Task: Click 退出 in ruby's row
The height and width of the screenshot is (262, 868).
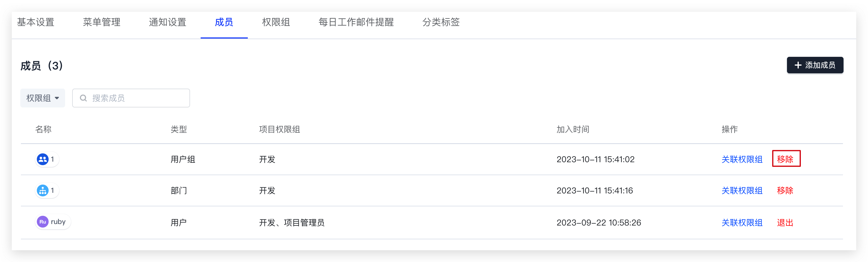Action: tap(785, 223)
